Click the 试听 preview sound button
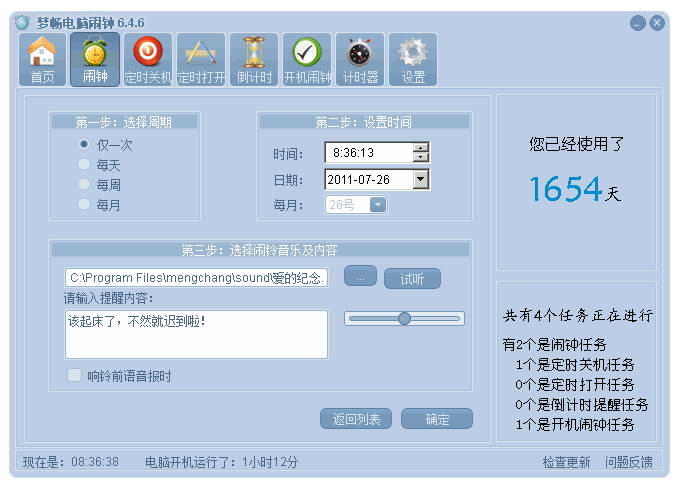The width and height of the screenshot is (679, 486). pos(412,278)
